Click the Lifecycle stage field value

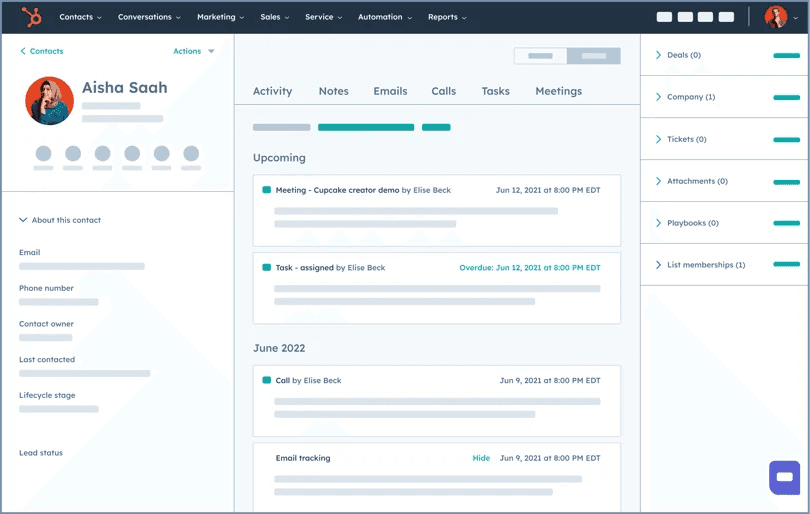click(x=58, y=409)
